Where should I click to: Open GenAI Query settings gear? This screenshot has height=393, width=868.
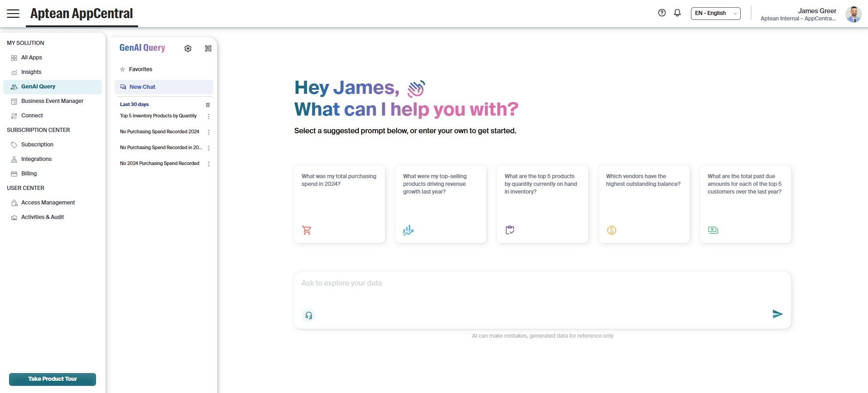188,49
